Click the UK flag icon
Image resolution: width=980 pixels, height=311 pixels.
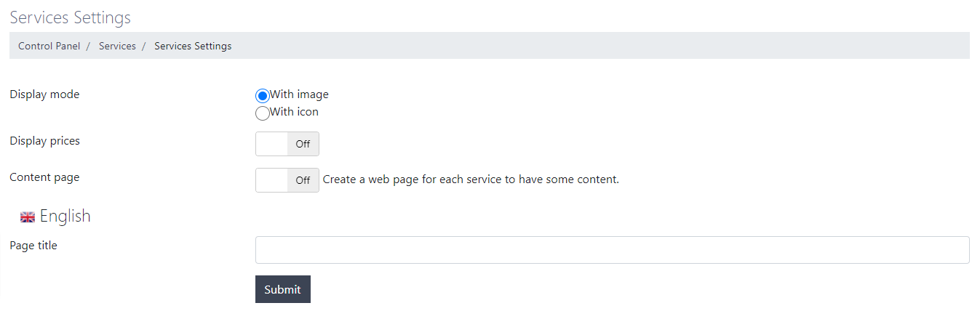coord(28,217)
